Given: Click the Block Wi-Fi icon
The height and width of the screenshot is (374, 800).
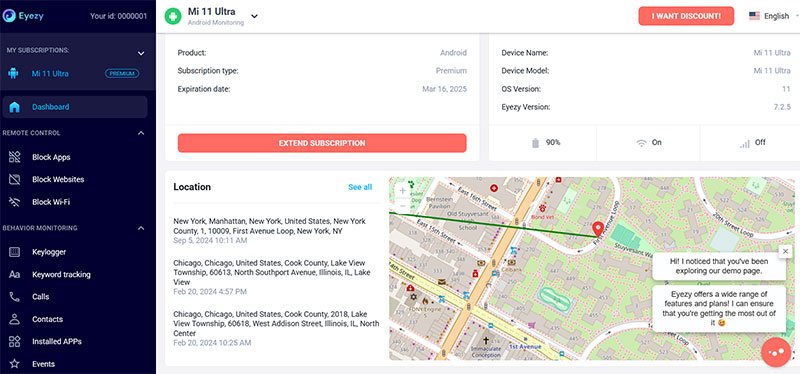Looking at the screenshot, I should click(x=15, y=202).
